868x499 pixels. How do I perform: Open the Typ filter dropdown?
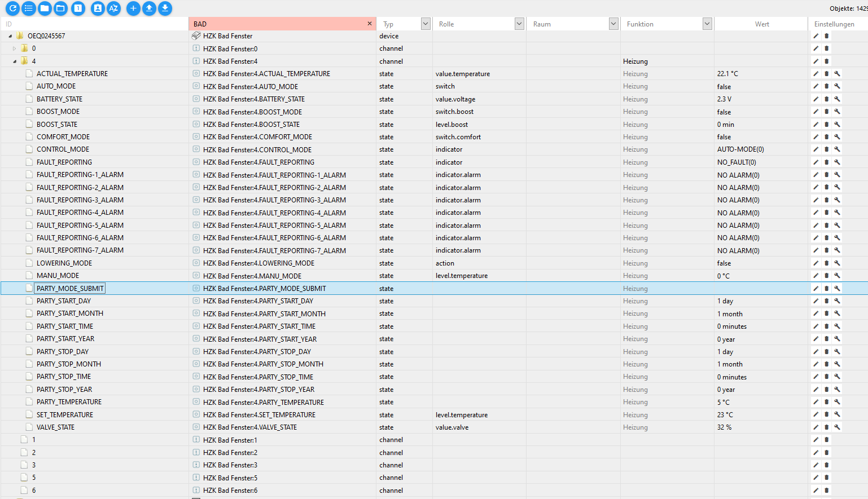426,24
